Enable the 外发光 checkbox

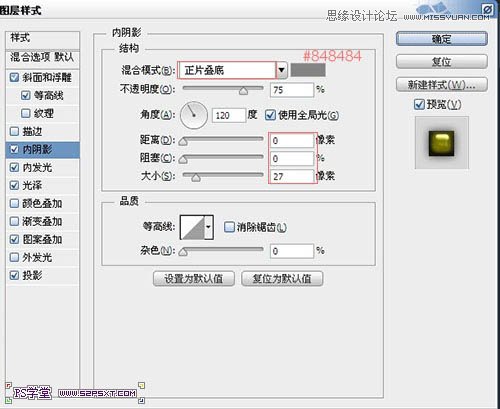click(14, 257)
